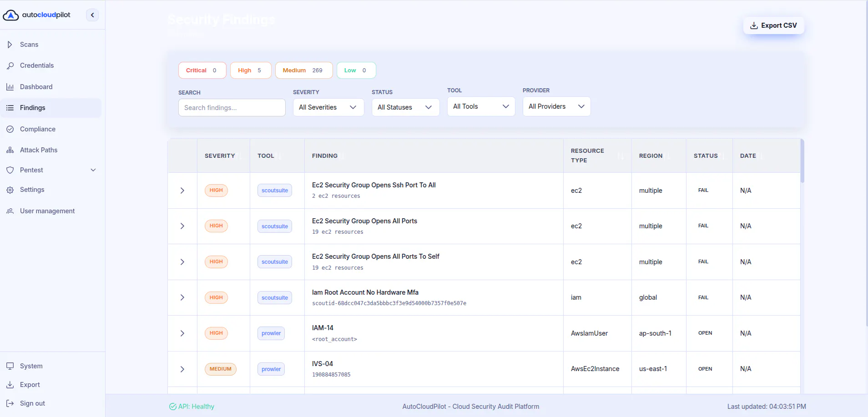Expand the Ssh Port To All finding row
The image size is (868, 417).
(182, 191)
